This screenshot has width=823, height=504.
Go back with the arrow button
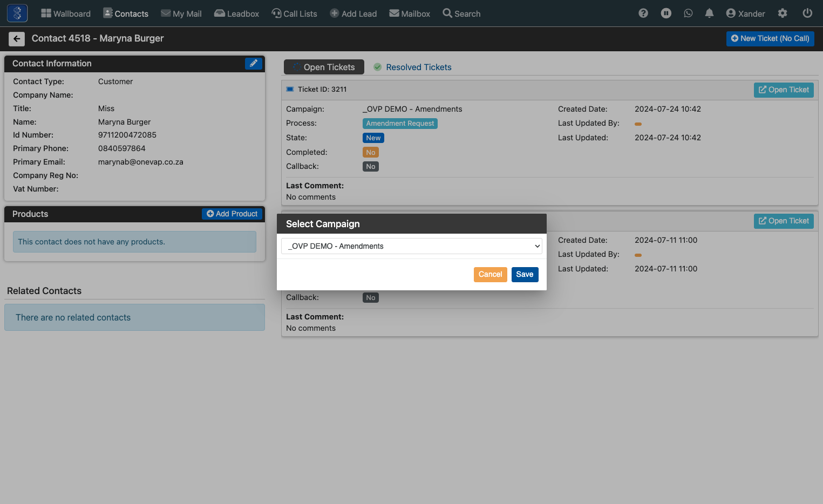pos(17,39)
